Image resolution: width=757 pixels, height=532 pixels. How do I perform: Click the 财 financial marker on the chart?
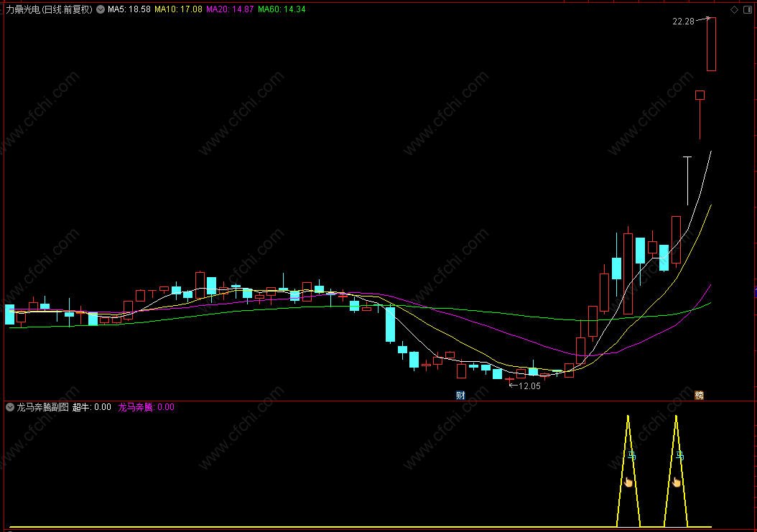point(460,396)
